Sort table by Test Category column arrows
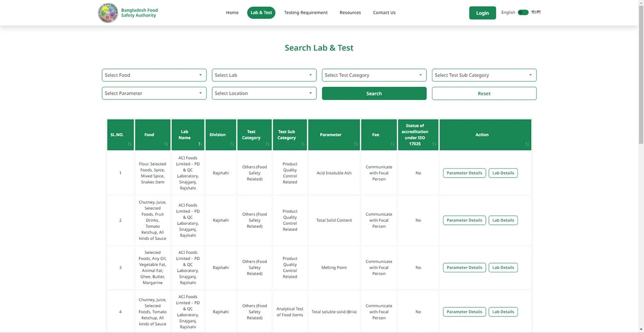This screenshot has width=644, height=333. pos(267,144)
